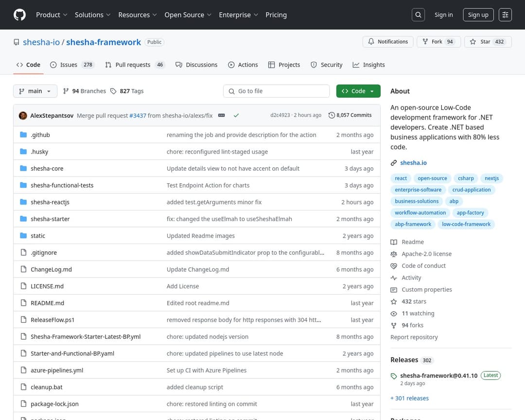Click the Fork icon button
This screenshot has width=525, height=420.
[x=425, y=41]
